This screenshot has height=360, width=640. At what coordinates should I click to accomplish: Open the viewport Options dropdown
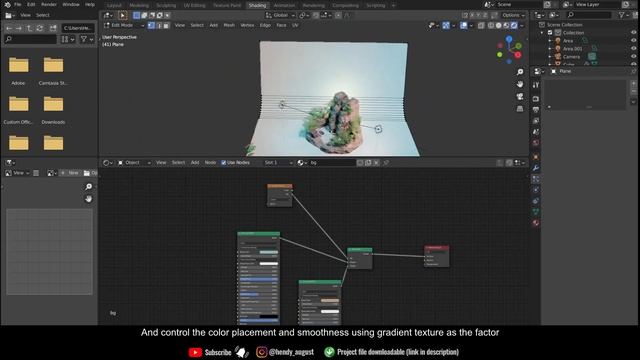[513, 15]
